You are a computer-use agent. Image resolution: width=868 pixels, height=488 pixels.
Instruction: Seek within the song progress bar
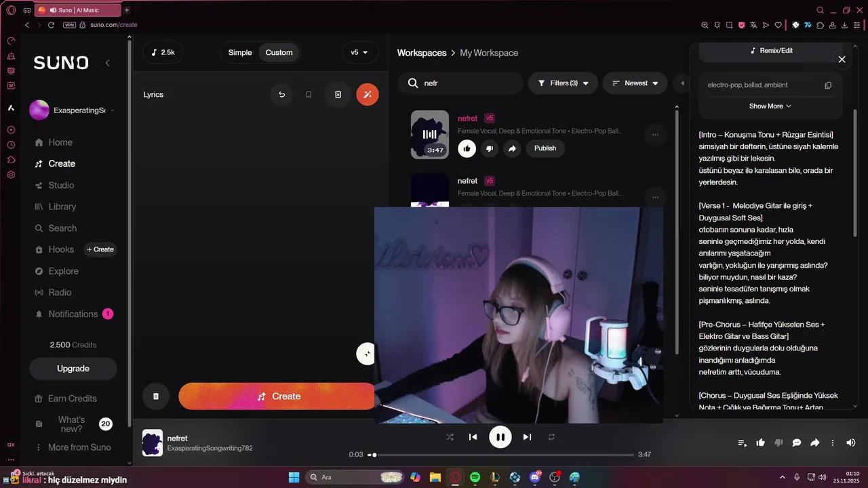[x=502, y=455]
